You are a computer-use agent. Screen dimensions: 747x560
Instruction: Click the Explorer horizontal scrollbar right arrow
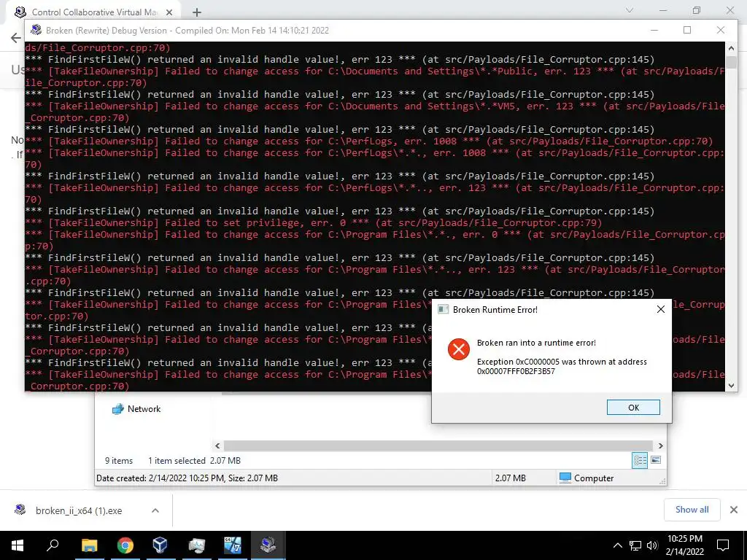[661, 446]
